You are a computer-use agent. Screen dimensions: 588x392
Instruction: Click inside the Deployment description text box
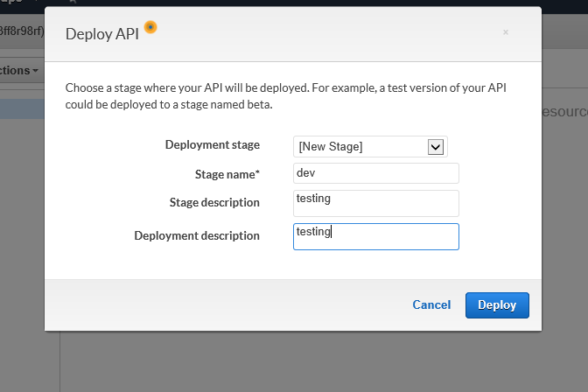(x=375, y=236)
